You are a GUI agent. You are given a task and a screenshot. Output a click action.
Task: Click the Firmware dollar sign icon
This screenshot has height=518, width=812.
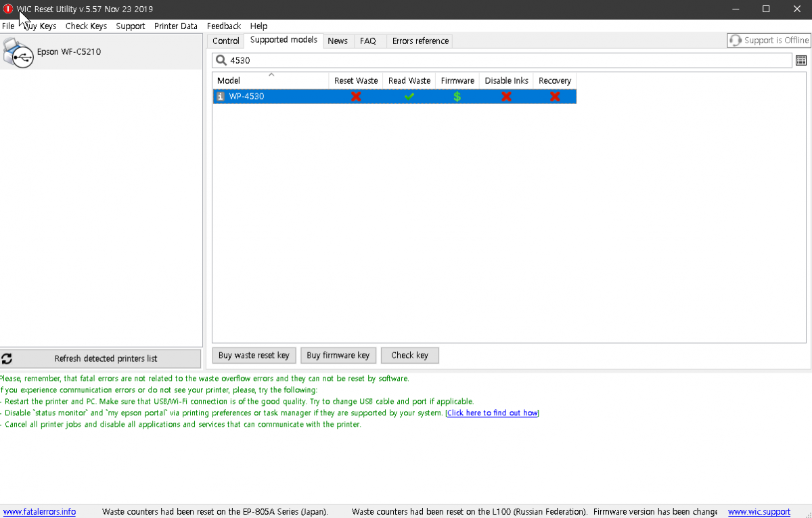[x=457, y=97]
